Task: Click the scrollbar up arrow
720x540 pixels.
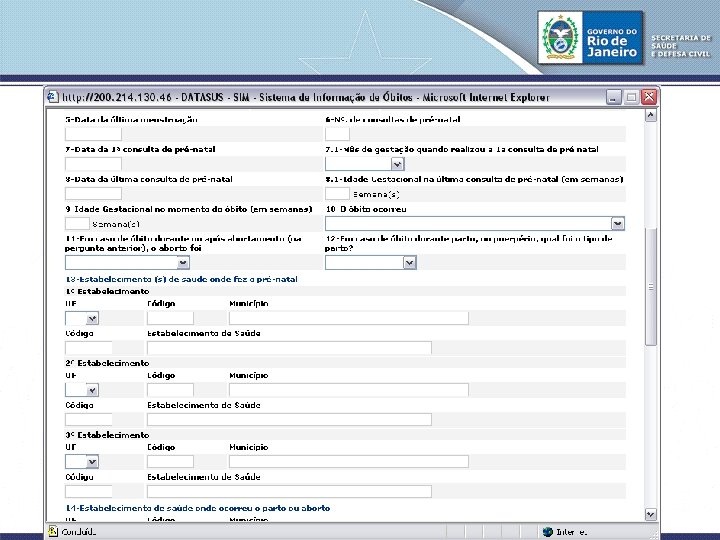Action: coord(651,115)
